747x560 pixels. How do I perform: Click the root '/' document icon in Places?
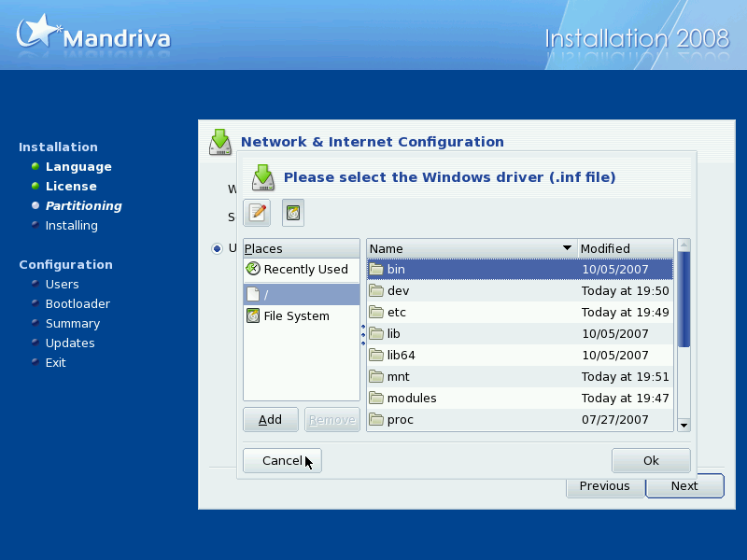click(253, 294)
